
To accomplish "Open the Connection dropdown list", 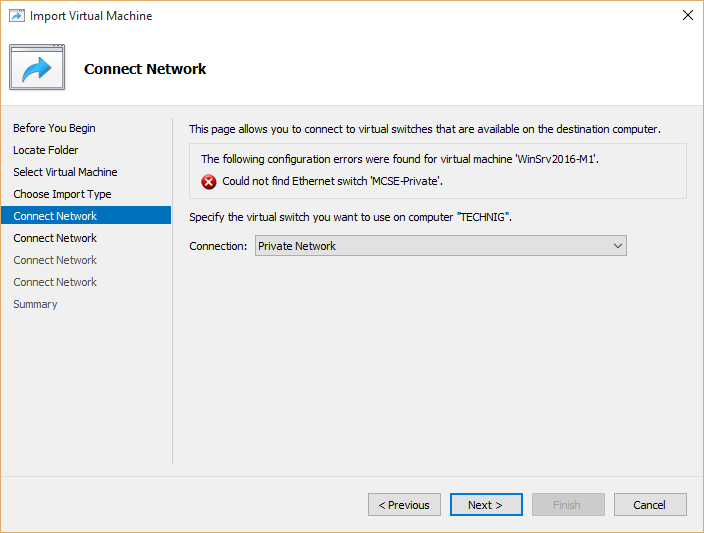I will [440, 246].
